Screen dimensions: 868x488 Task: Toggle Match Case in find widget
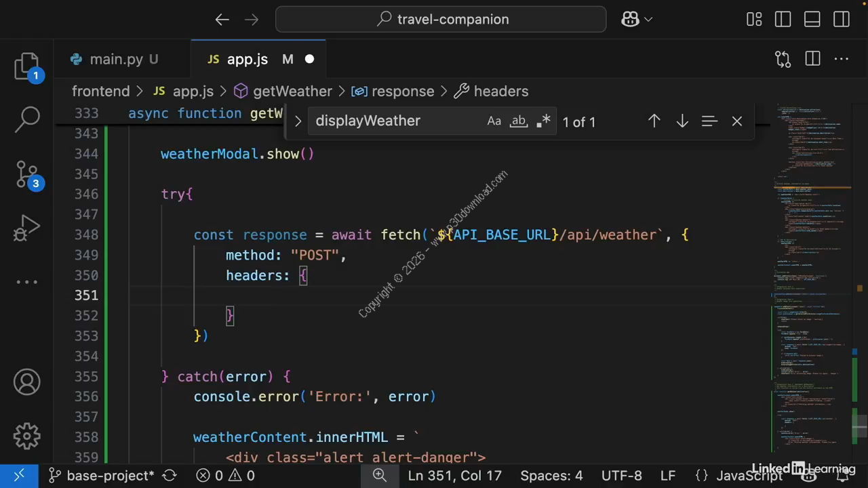(x=494, y=121)
